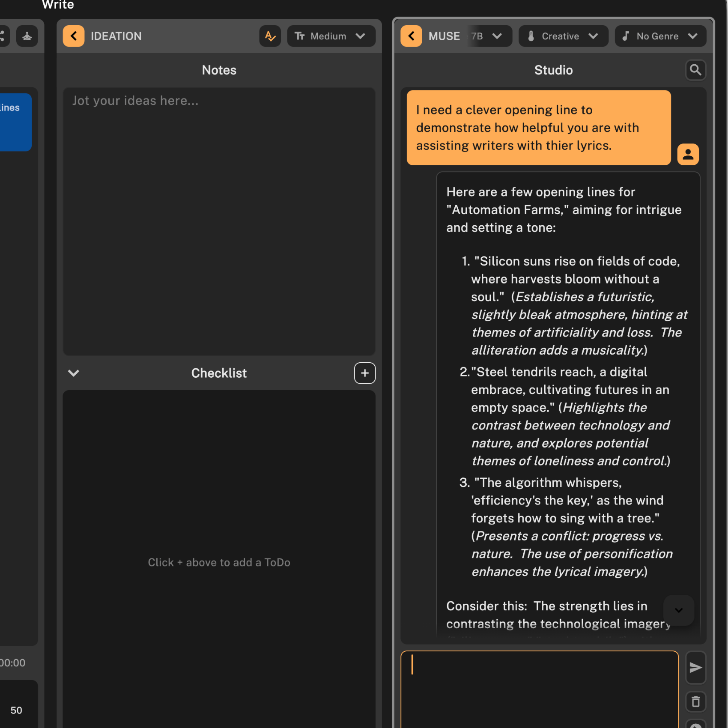Click the Ideation panel back arrow
The height and width of the screenshot is (728, 728).
tap(74, 36)
